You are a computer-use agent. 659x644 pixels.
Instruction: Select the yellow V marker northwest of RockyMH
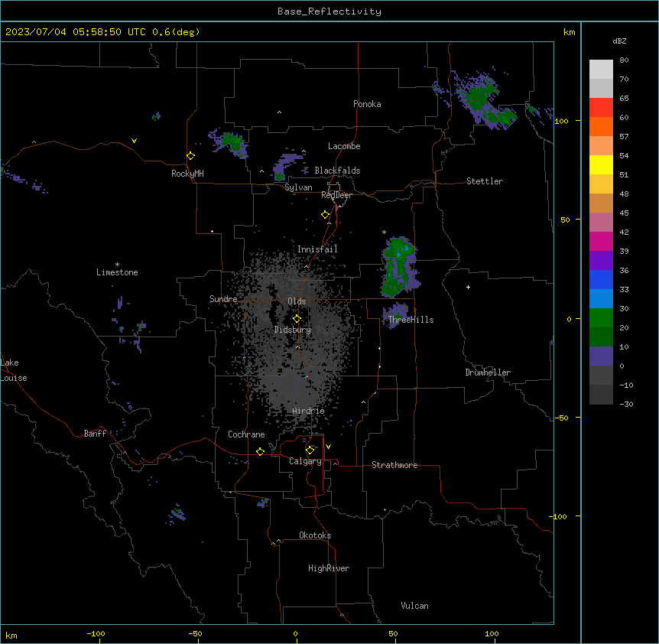click(x=134, y=141)
